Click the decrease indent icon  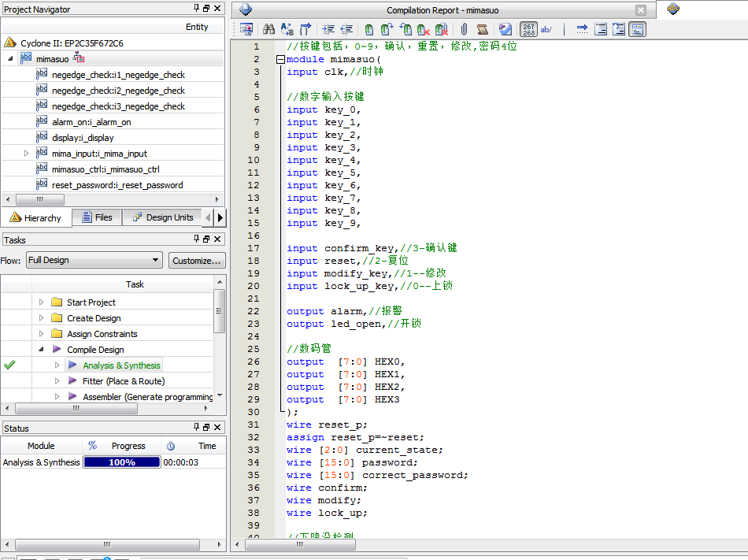point(346,30)
